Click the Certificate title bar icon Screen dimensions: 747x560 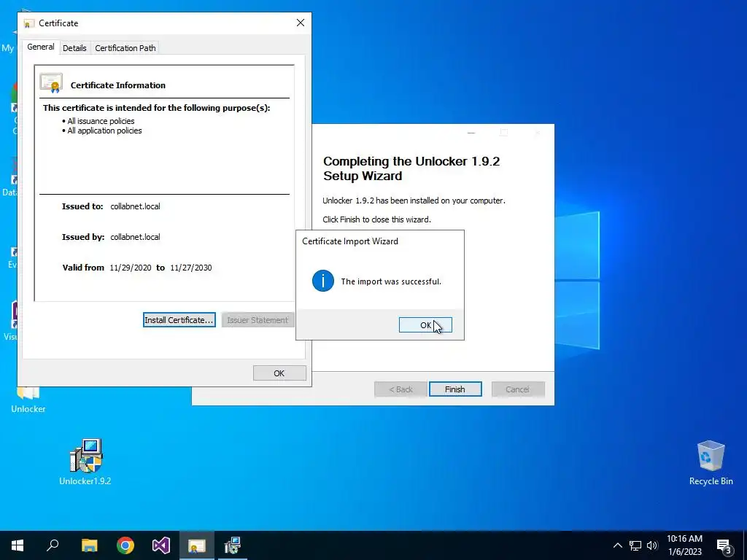point(28,23)
